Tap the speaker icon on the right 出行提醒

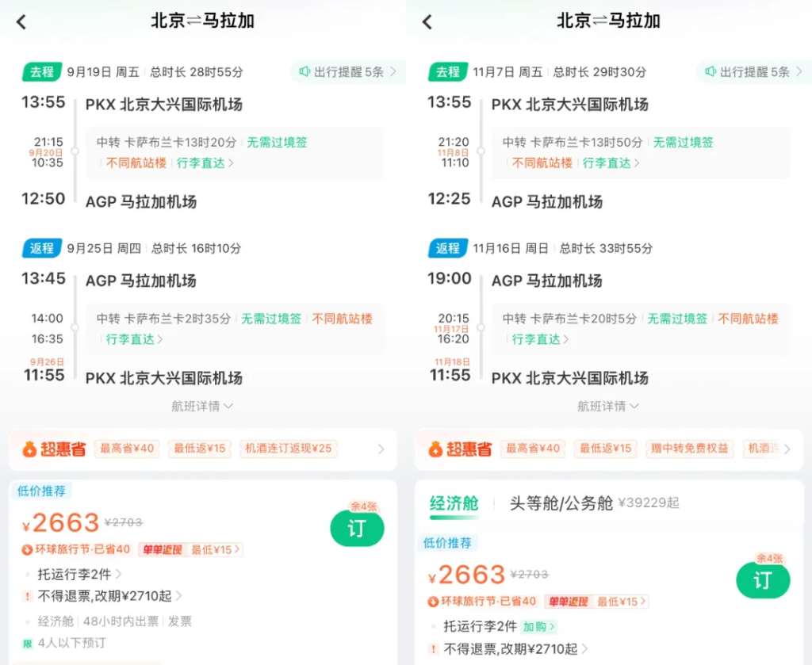coord(711,71)
